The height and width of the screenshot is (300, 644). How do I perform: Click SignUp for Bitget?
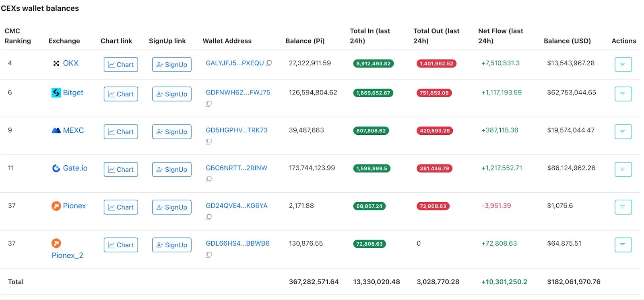tap(172, 94)
